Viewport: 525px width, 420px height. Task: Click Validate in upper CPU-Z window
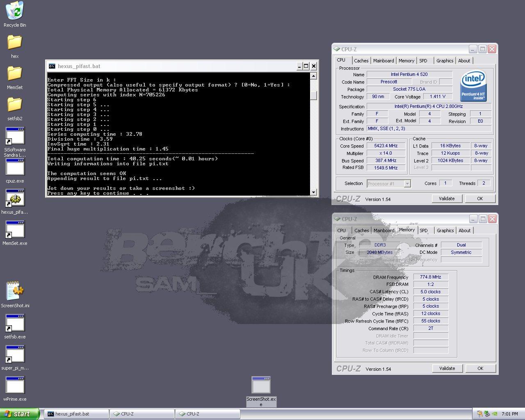447,199
